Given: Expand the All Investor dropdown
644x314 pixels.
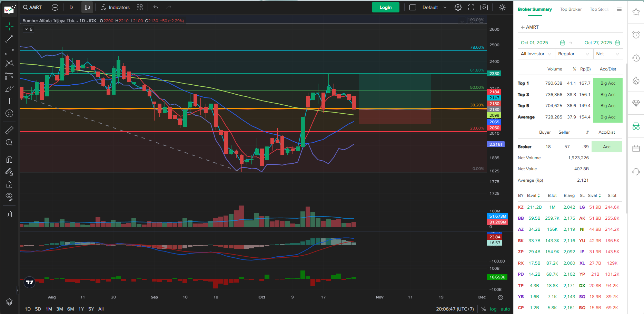Looking at the screenshot, I should (536, 54).
